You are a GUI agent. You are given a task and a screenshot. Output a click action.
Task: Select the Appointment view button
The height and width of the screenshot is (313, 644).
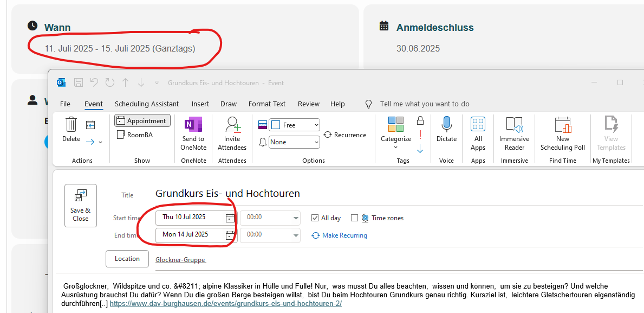pos(142,121)
